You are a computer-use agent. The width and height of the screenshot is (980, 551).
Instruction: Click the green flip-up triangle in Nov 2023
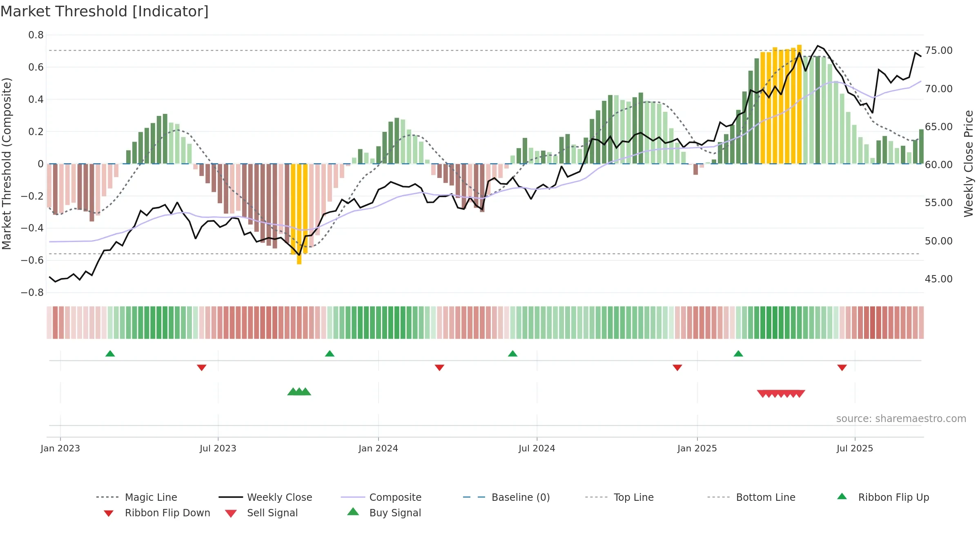(330, 353)
